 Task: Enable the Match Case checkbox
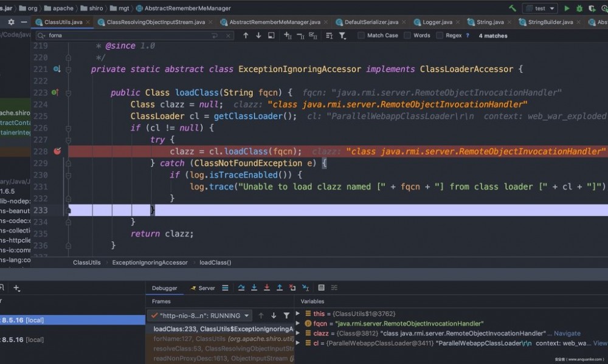[x=361, y=36]
